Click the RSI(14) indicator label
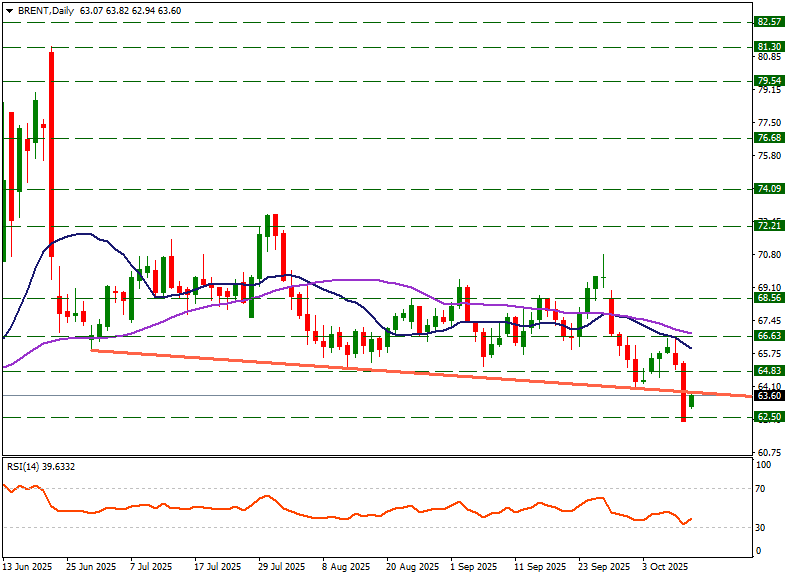792x578 pixels. pyautogui.click(x=40, y=466)
